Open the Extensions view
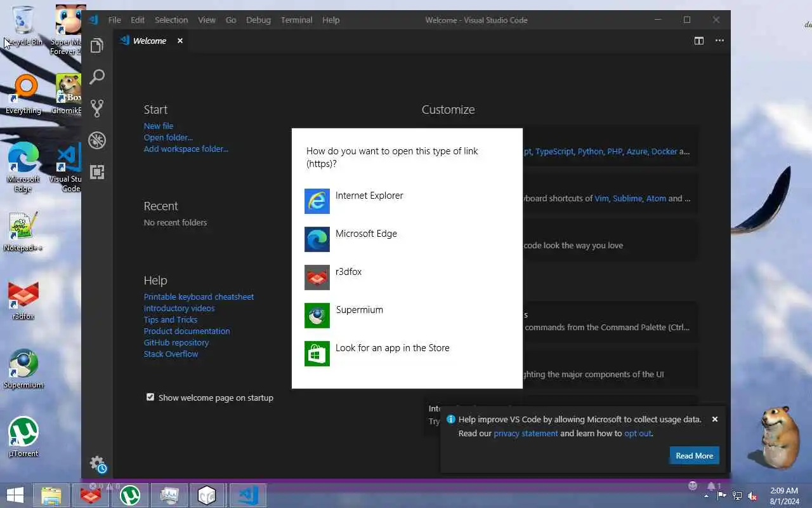Viewport: 812px width, 508px height. tap(97, 172)
